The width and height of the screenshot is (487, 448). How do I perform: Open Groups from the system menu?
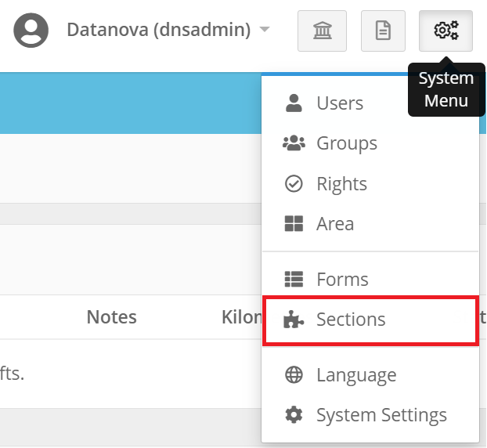(370, 143)
